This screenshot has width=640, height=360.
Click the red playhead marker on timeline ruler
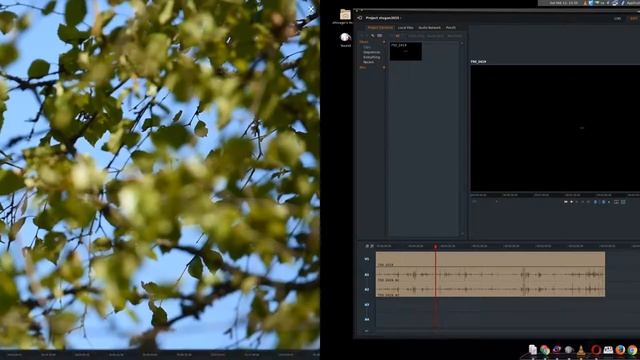point(436,247)
